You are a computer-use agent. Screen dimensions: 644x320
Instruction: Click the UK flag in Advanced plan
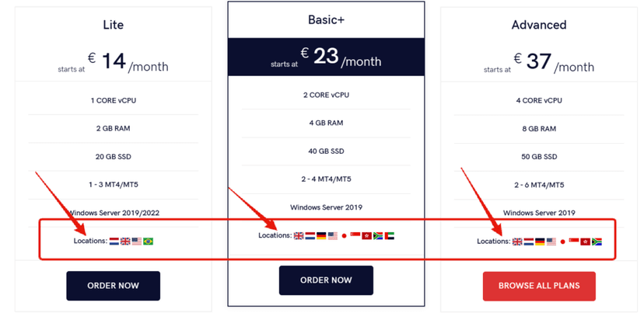[x=518, y=242]
